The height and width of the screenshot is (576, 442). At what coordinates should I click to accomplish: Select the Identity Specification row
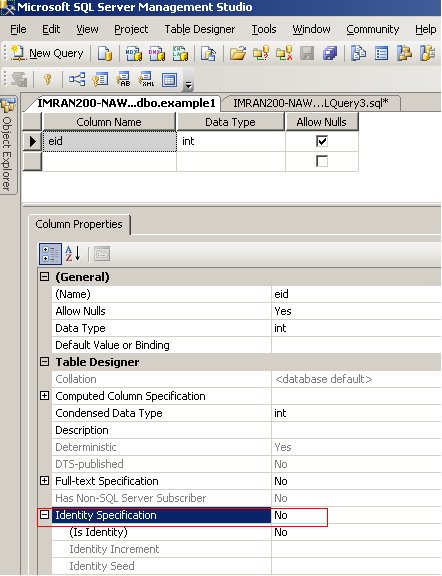246,515
